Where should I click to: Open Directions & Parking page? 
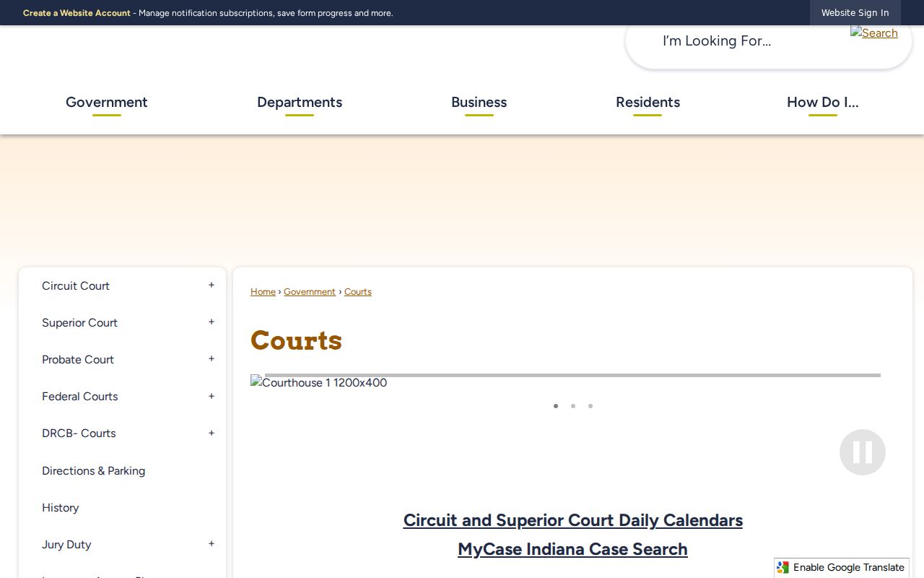pyautogui.click(x=93, y=471)
